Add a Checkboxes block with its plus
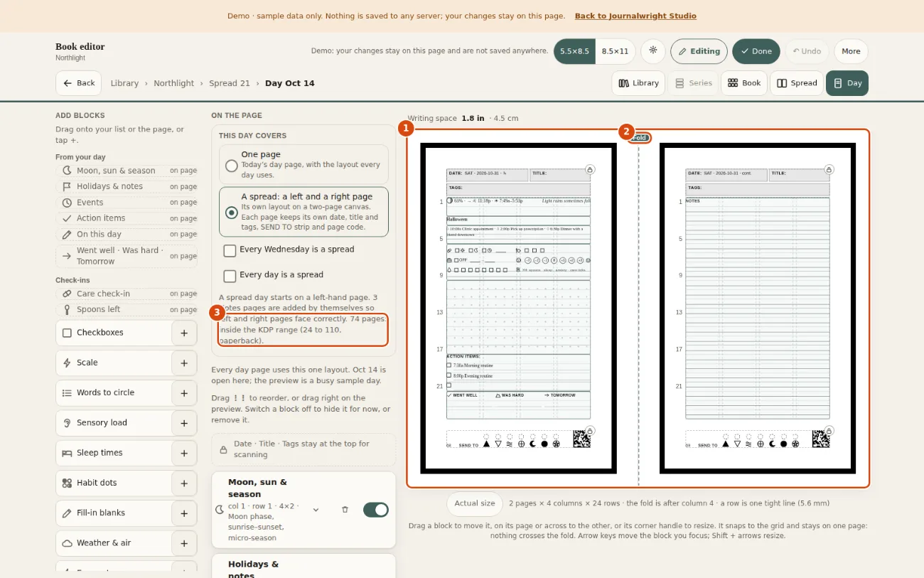The width and height of the screenshot is (924, 578). click(x=184, y=333)
